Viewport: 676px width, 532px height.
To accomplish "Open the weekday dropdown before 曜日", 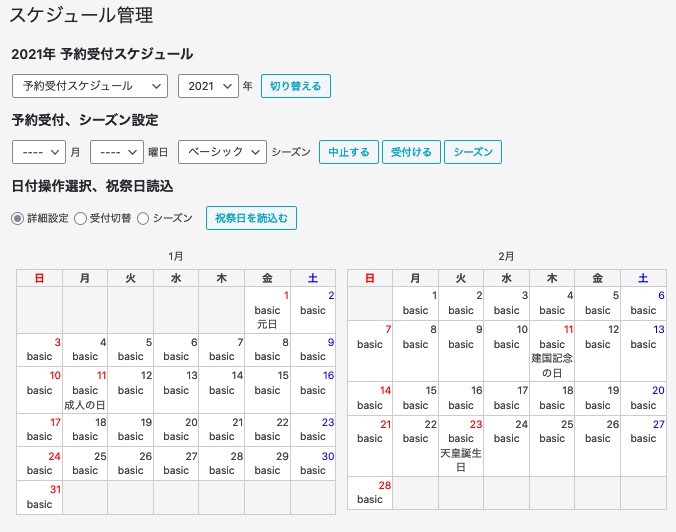I will coord(117,152).
